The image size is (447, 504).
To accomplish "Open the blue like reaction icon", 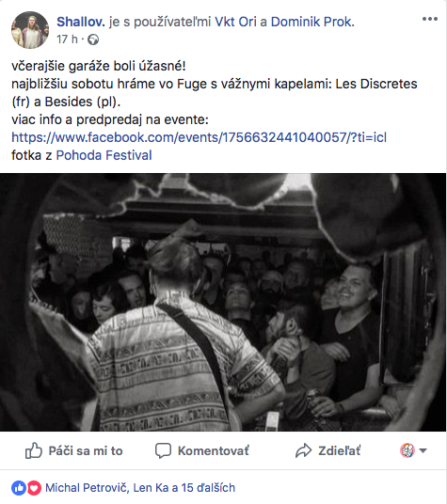I will coord(19,488).
